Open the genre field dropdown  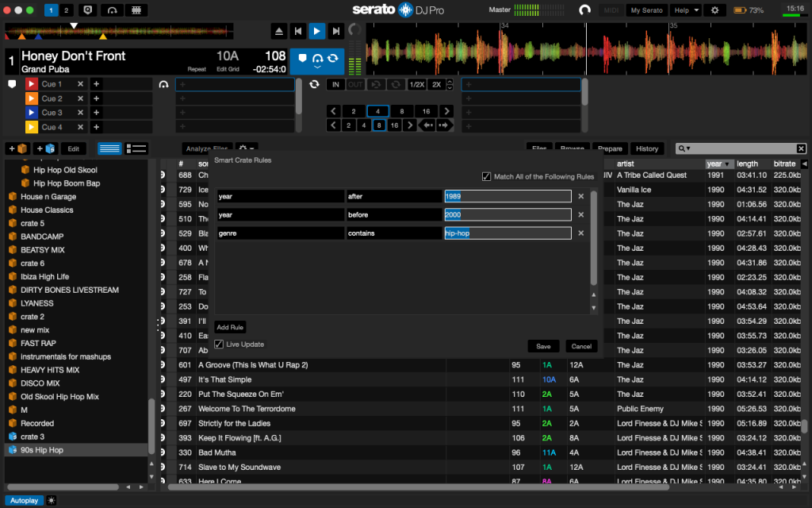click(x=280, y=233)
